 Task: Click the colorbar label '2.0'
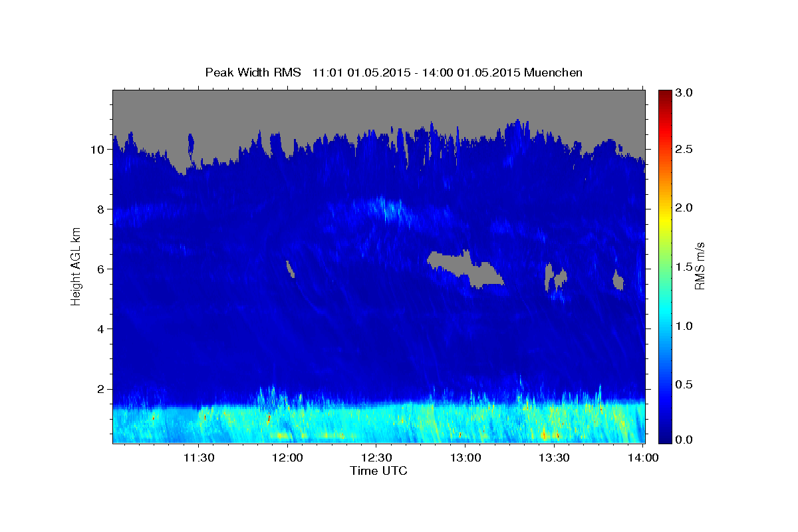684,208
